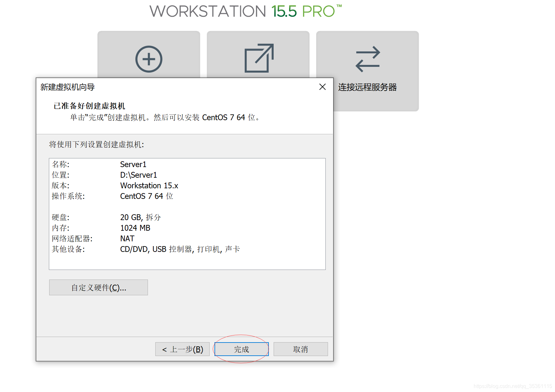This screenshot has width=555, height=392.
Task: Click the 其他设备: label
Action: pyautogui.click(x=68, y=249)
